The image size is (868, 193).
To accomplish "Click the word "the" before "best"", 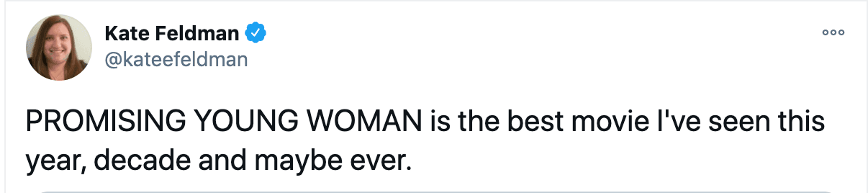I will 479,121.
